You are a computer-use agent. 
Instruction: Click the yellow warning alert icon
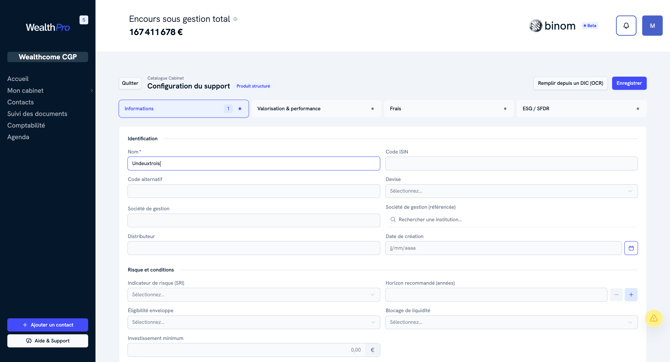tap(653, 318)
